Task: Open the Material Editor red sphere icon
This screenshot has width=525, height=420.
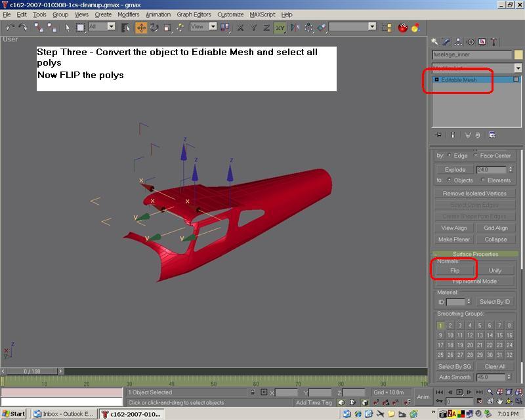Action: pyautogui.click(x=403, y=28)
